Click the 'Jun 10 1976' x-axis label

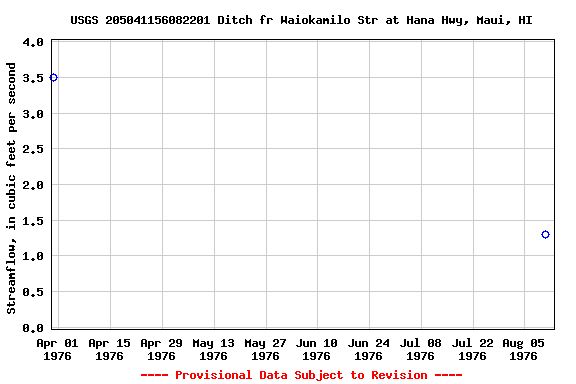[x=317, y=349]
